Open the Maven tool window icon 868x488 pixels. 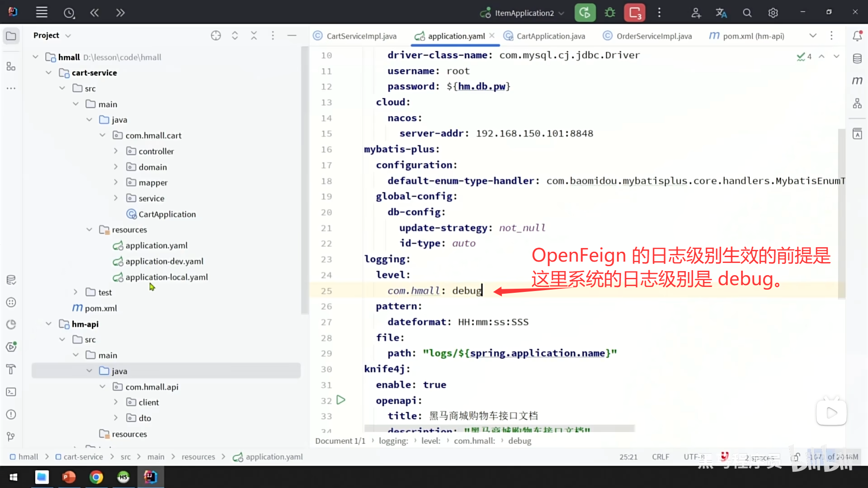click(857, 80)
